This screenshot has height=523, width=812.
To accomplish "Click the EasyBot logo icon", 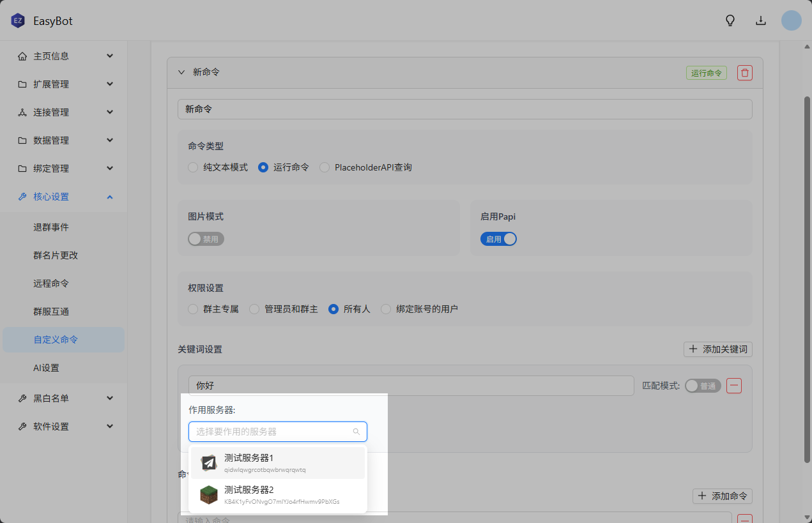I will [x=17, y=21].
